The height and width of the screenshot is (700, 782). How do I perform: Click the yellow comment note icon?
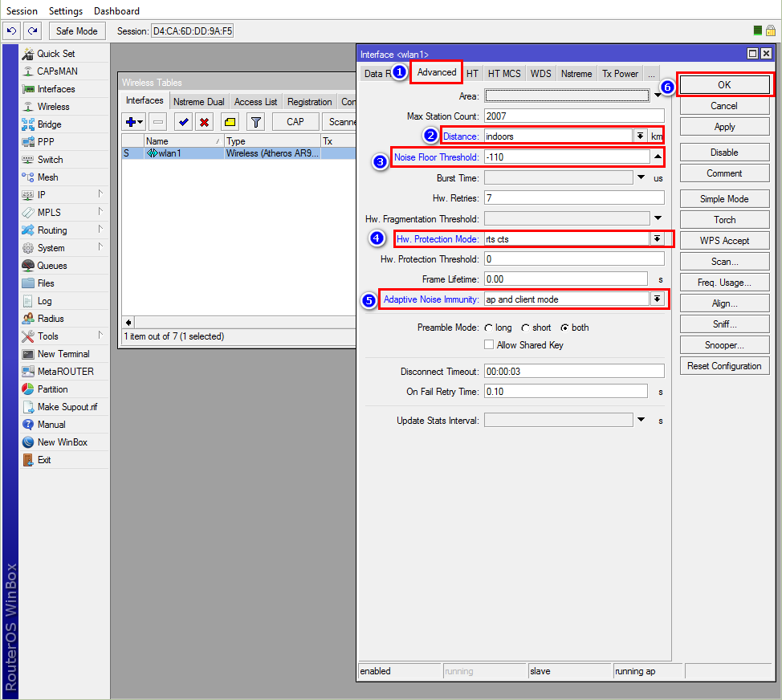(230, 122)
